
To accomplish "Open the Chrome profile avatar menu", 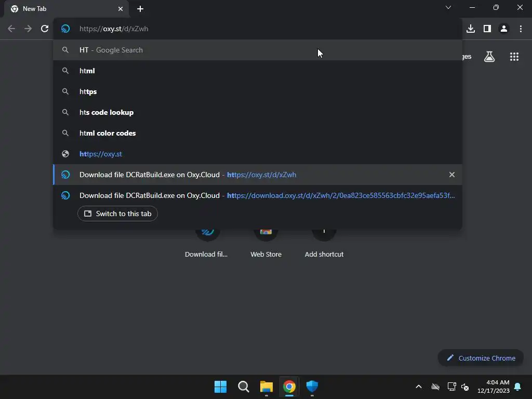I will click(x=504, y=29).
